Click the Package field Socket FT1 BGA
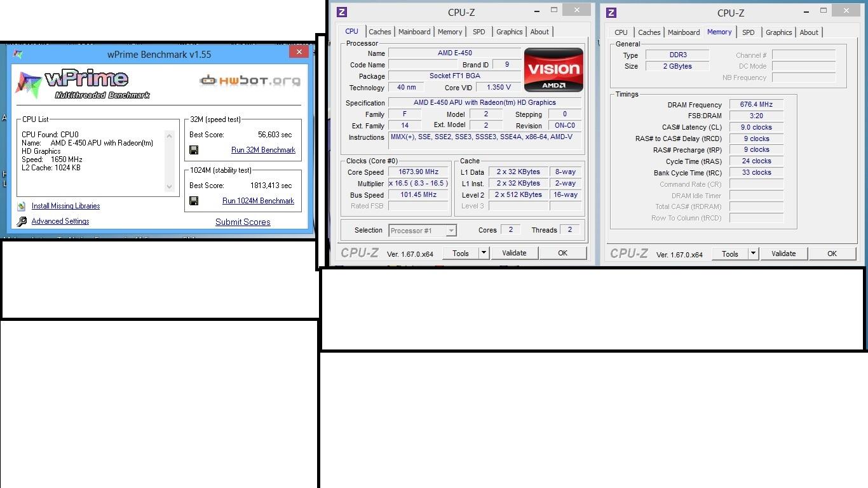This screenshot has height=488, width=868. point(455,76)
